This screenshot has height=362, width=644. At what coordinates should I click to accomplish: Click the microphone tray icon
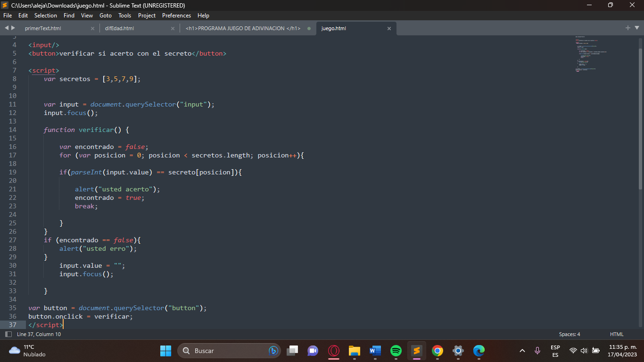click(x=537, y=351)
